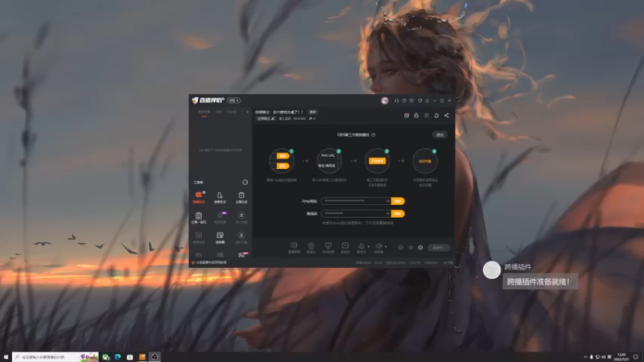Viewport: 644px width, 362px height.
Task: Click the orange button in step three circle
Action: (x=377, y=161)
